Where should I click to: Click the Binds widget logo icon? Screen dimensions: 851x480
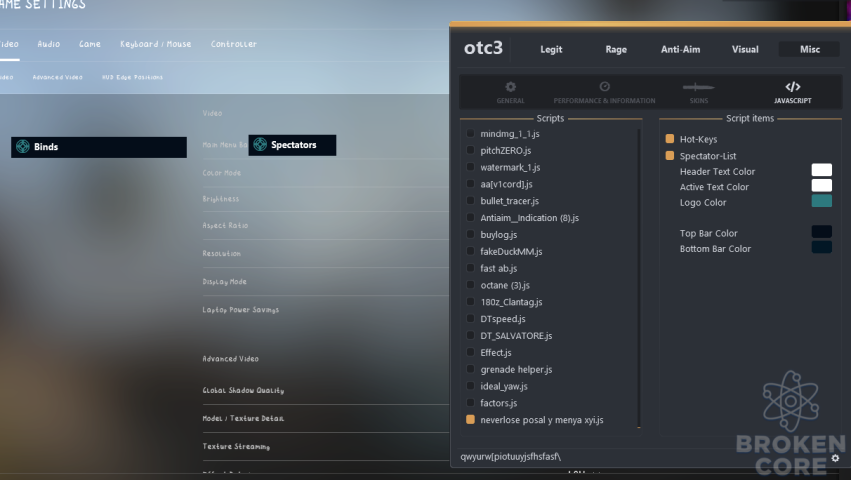[23, 147]
